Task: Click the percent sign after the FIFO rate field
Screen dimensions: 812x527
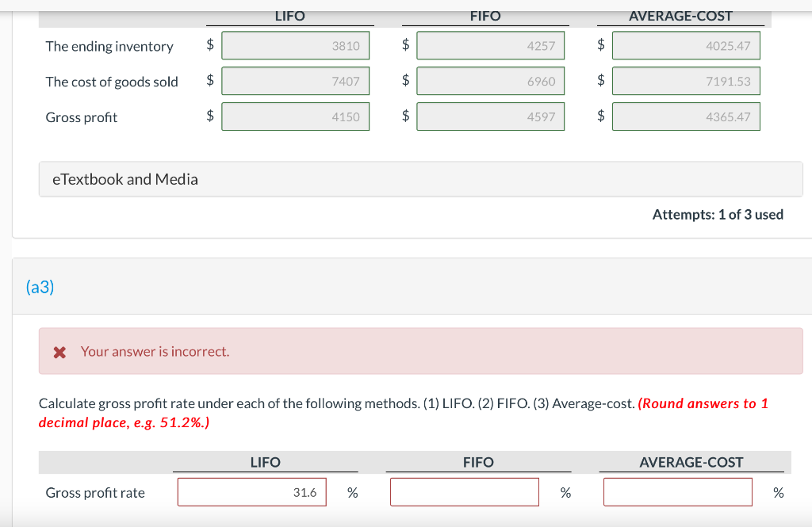Action: (x=565, y=492)
